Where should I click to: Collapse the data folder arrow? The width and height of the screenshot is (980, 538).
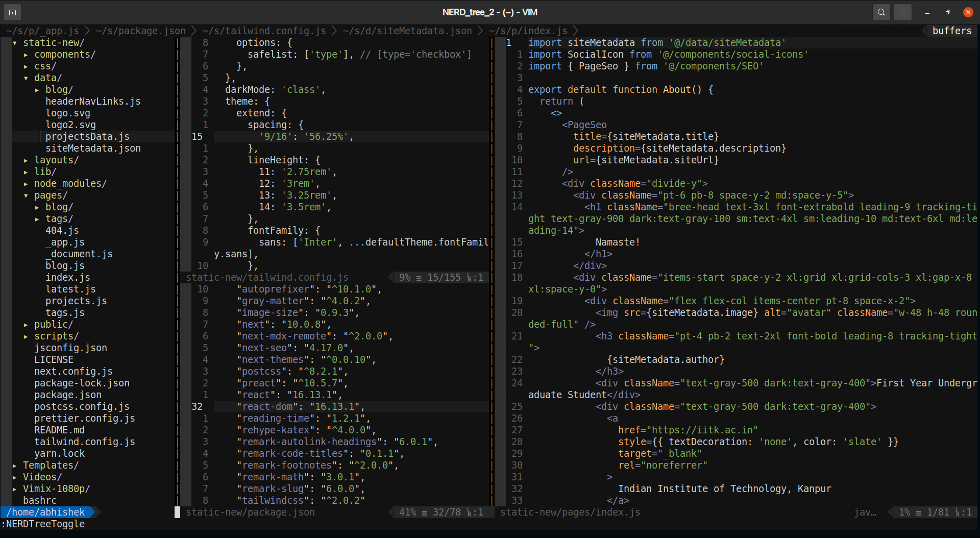click(x=26, y=78)
